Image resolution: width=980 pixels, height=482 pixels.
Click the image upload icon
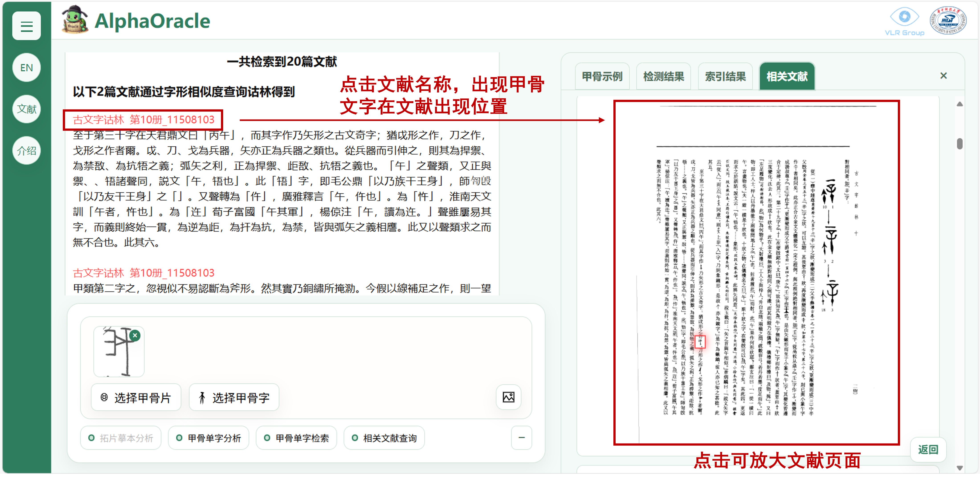coord(508,398)
